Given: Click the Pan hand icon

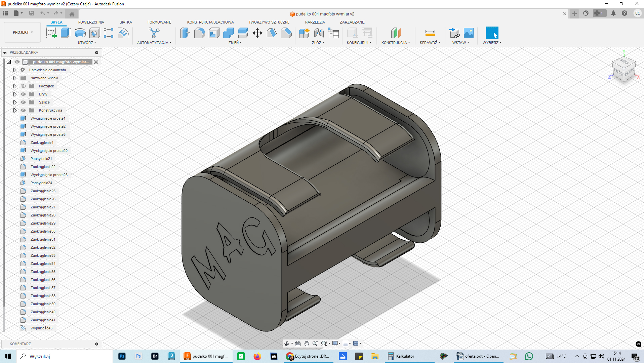Looking at the screenshot, I should pyautogui.click(x=307, y=344).
